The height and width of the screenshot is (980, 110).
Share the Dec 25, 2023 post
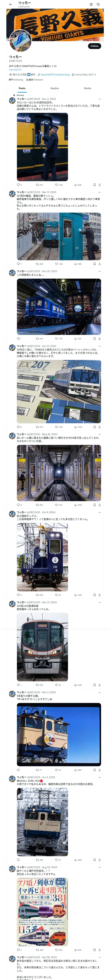(99, 338)
